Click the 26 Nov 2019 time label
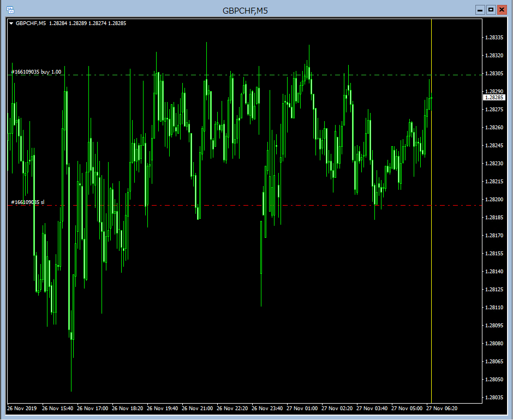This screenshot has width=513, height=420. click(22, 408)
